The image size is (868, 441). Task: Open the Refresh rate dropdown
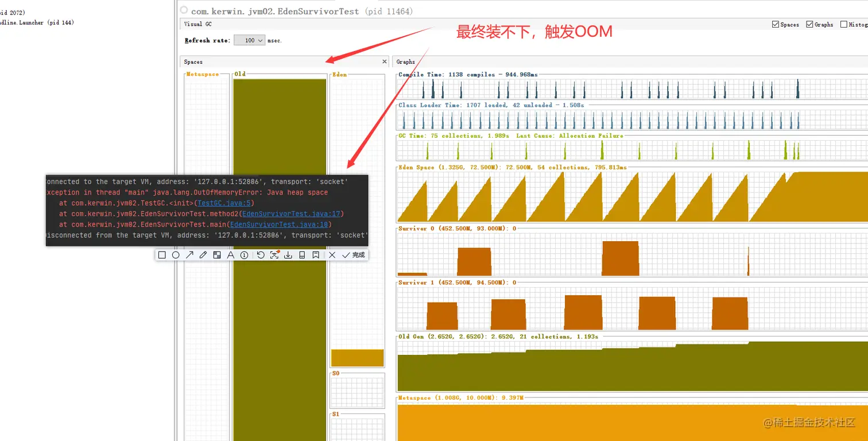pos(250,40)
